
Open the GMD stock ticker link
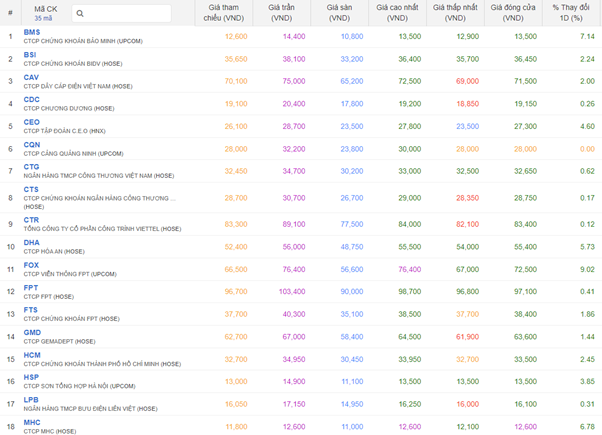pos(32,333)
